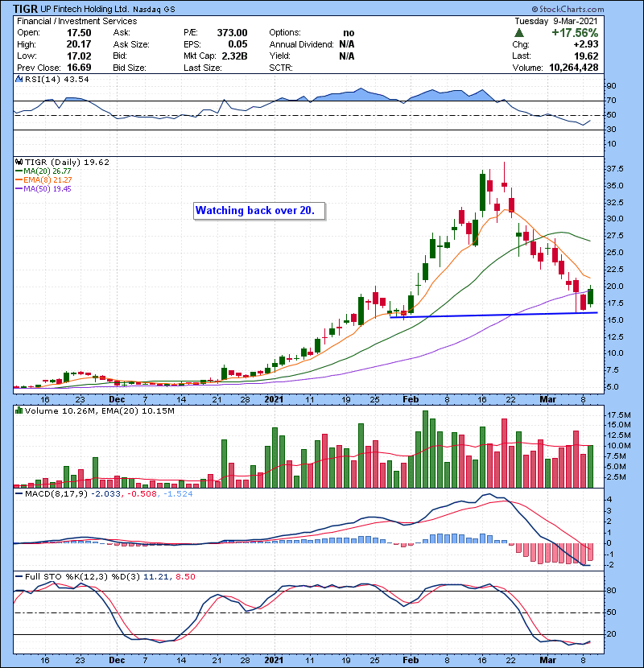Click the RSI 30 oversold level label
The height and width of the screenshot is (668, 644).
pos(611,130)
